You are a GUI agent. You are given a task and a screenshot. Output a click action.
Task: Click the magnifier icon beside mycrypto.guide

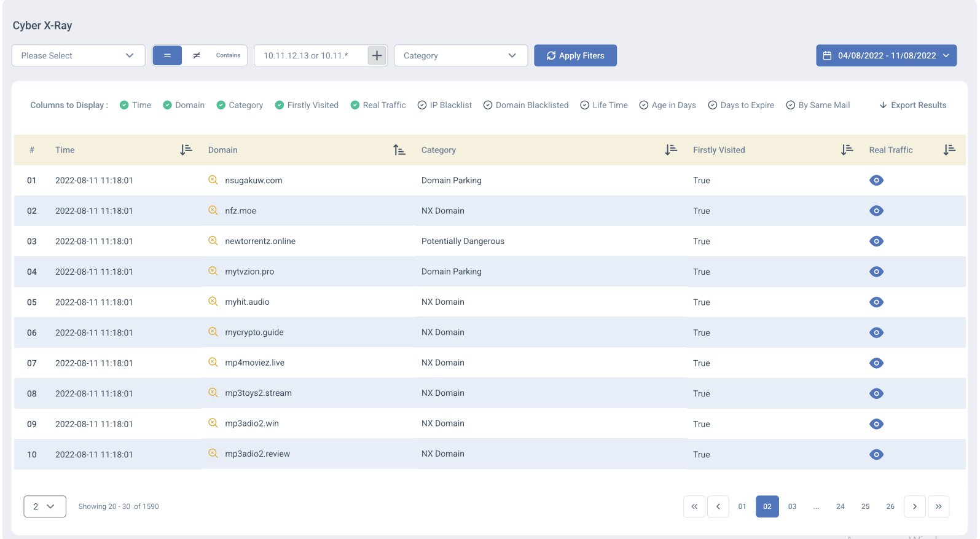pyautogui.click(x=213, y=332)
